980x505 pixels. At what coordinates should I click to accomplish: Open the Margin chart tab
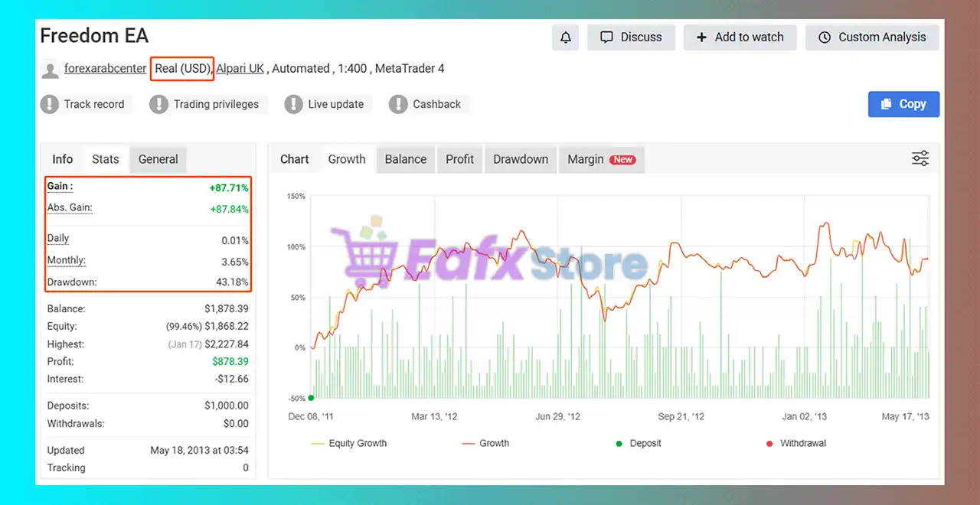(601, 159)
